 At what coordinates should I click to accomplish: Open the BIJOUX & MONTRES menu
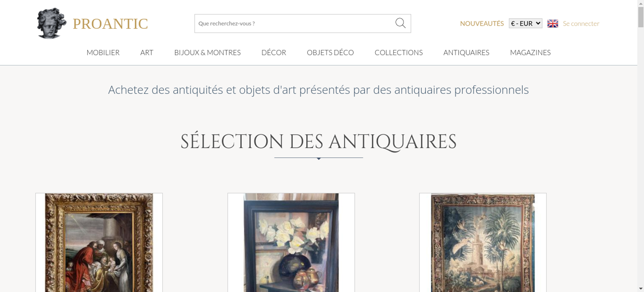[207, 52]
